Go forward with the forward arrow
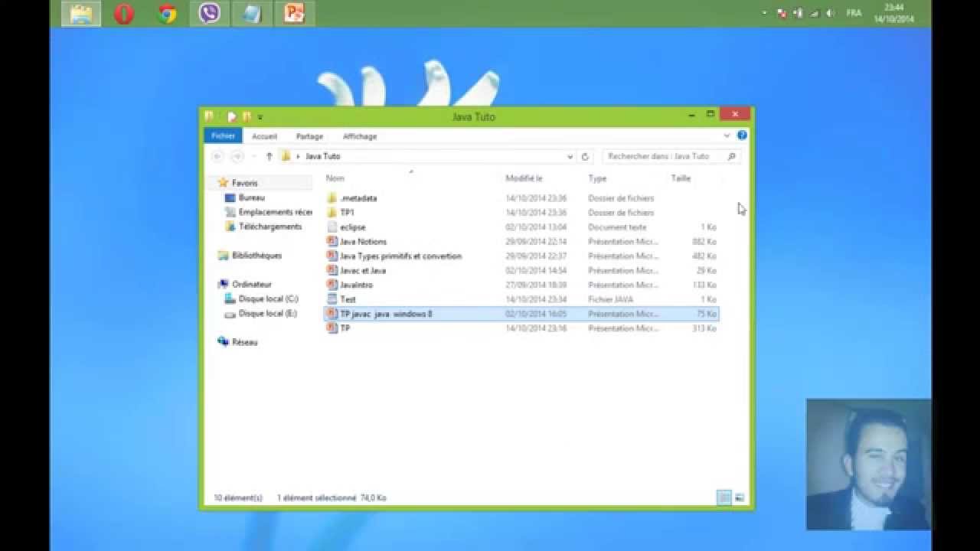This screenshot has height=551, width=980. (x=237, y=156)
